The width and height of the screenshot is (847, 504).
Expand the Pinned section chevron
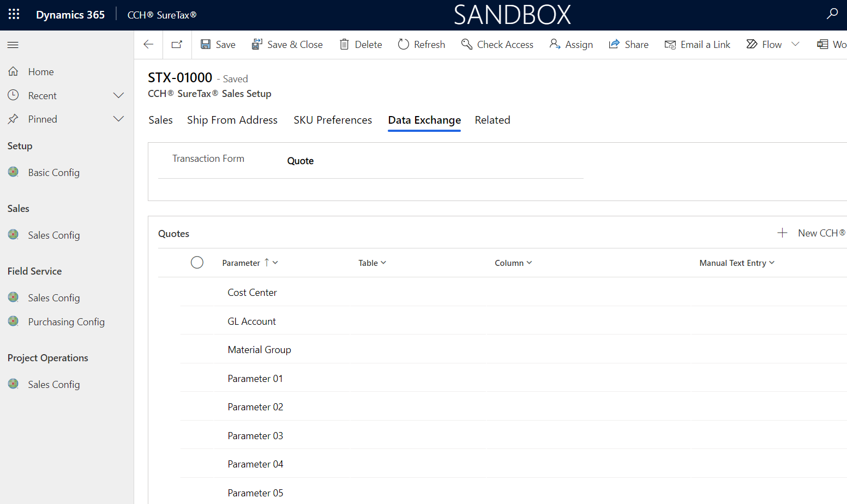pos(118,119)
